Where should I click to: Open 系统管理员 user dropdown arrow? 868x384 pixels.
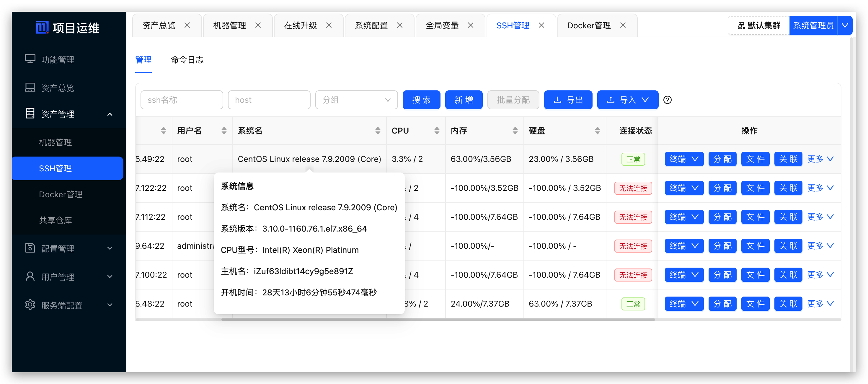(x=845, y=25)
